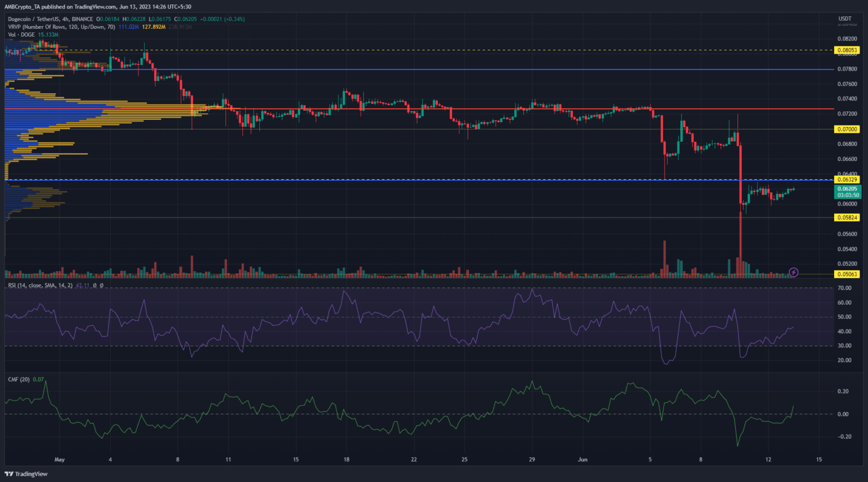Select the solid blue horizontal line at 0.07800
The image size is (868, 482).
pyautogui.click(x=452, y=70)
